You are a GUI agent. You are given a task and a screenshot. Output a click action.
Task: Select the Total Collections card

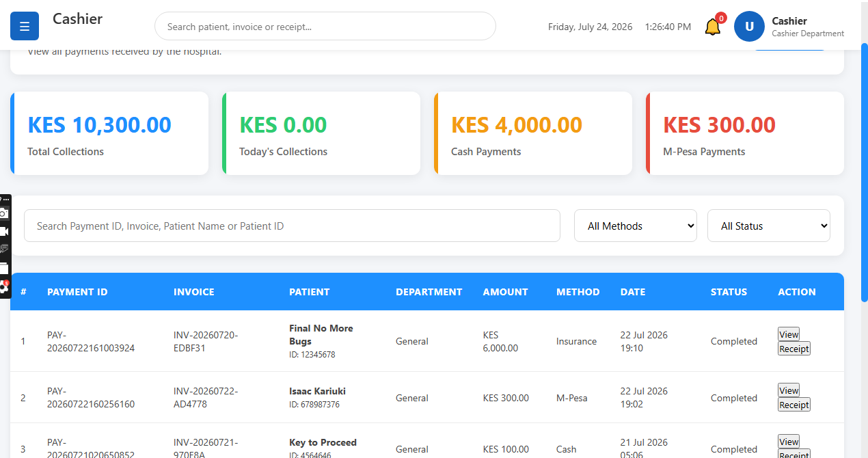coord(109,133)
